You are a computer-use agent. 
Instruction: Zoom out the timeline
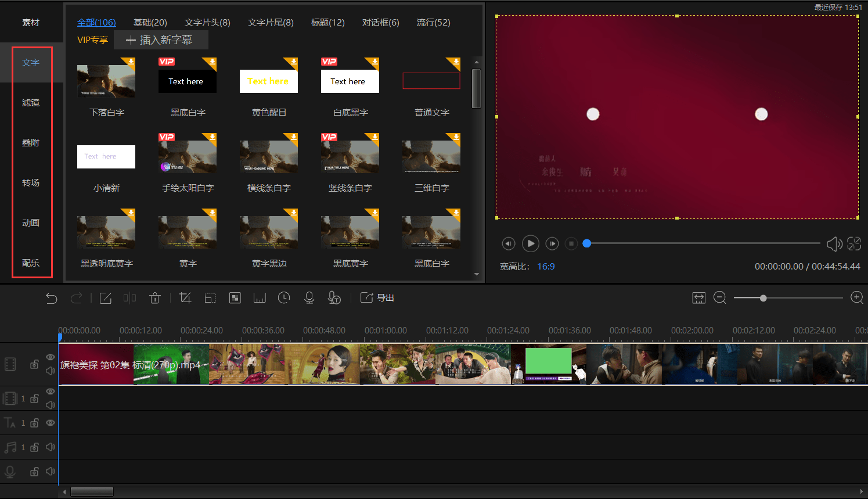(720, 297)
